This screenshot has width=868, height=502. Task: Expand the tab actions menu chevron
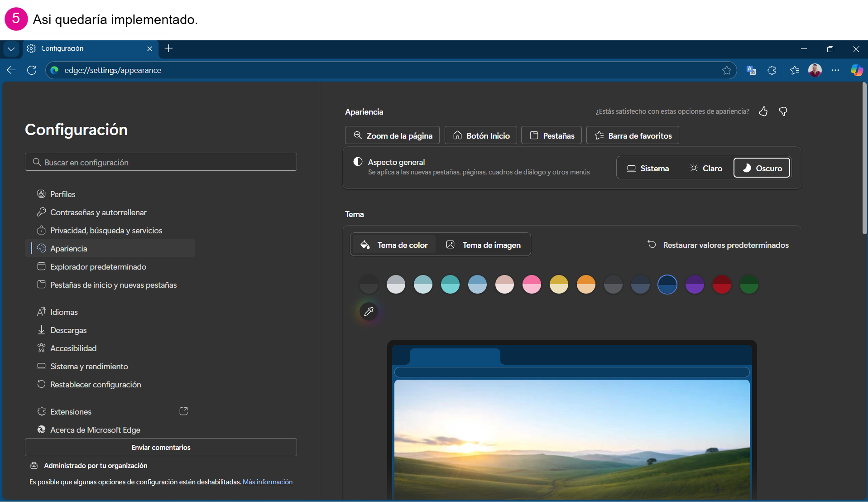point(11,49)
